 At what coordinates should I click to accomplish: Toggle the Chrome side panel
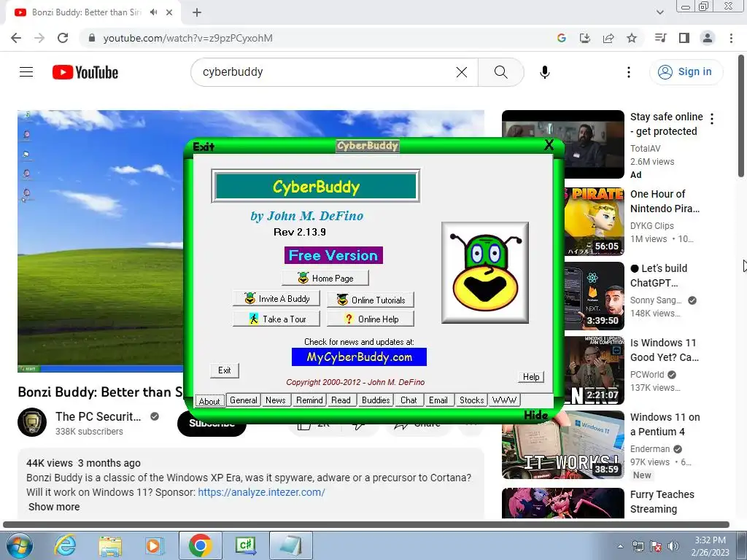[x=684, y=38]
